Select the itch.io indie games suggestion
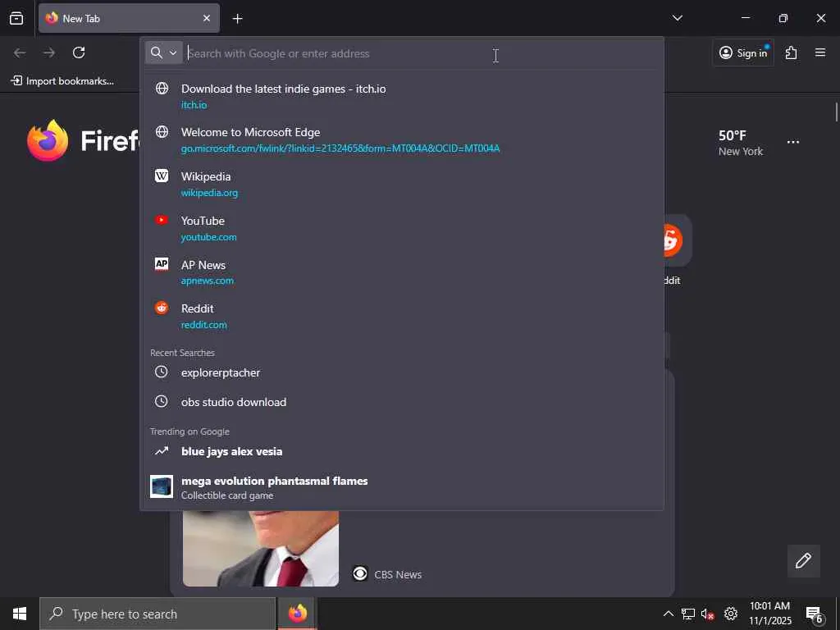The height and width of the screenshot is (630, 840). [x=402, y=96]
